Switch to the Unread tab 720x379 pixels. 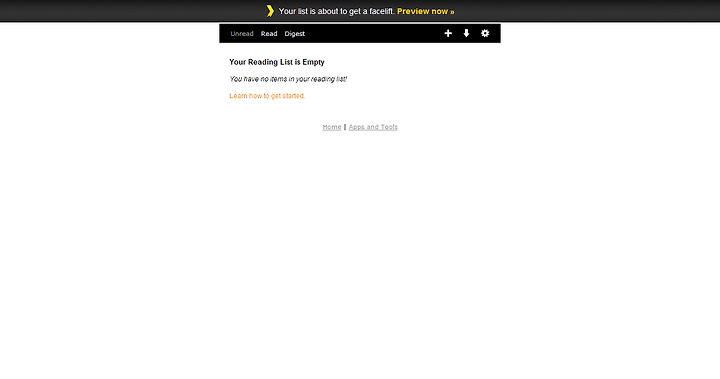coord(242,34)
